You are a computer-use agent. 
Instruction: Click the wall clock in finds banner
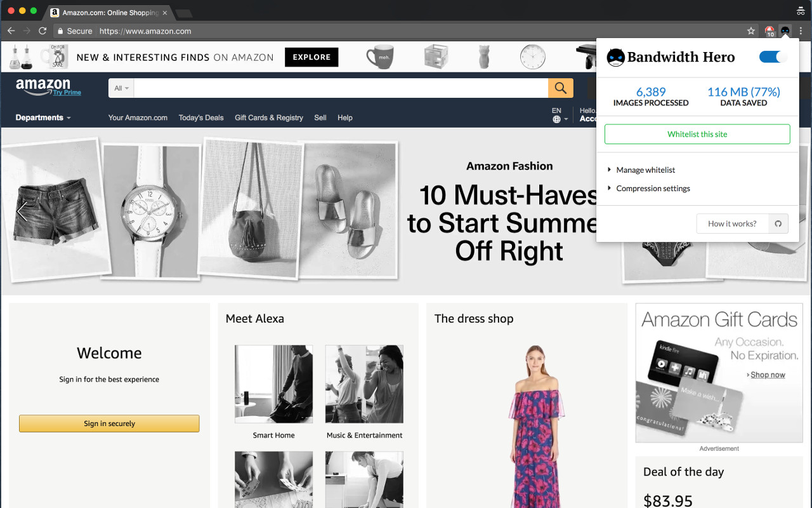(532, 57)
